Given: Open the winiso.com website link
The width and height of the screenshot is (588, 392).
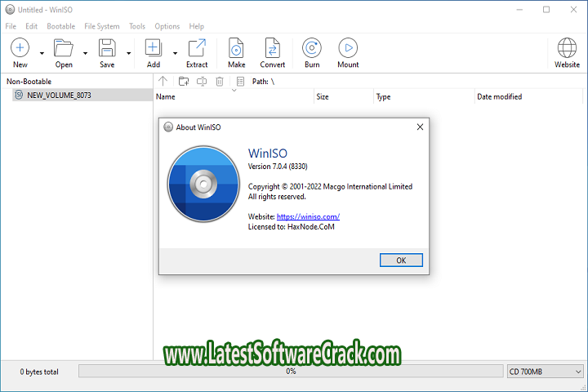Looking at the screenshot, I should coord(308,216).
